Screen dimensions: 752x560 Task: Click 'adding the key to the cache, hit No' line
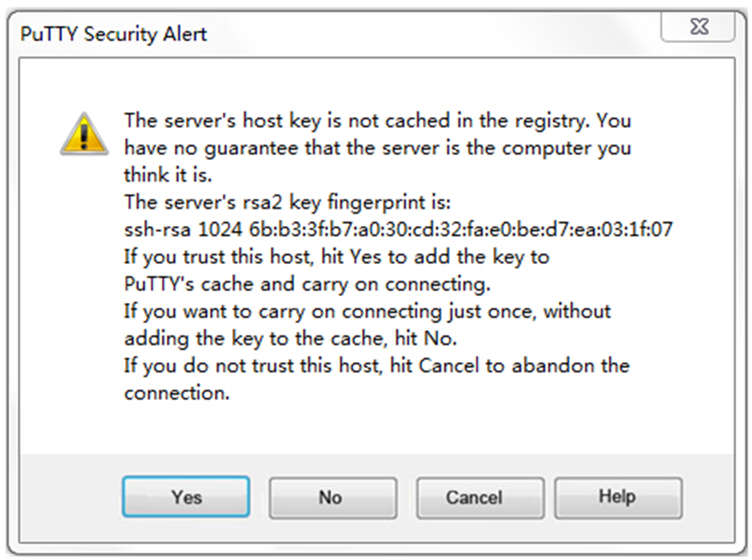click(290, 339)
